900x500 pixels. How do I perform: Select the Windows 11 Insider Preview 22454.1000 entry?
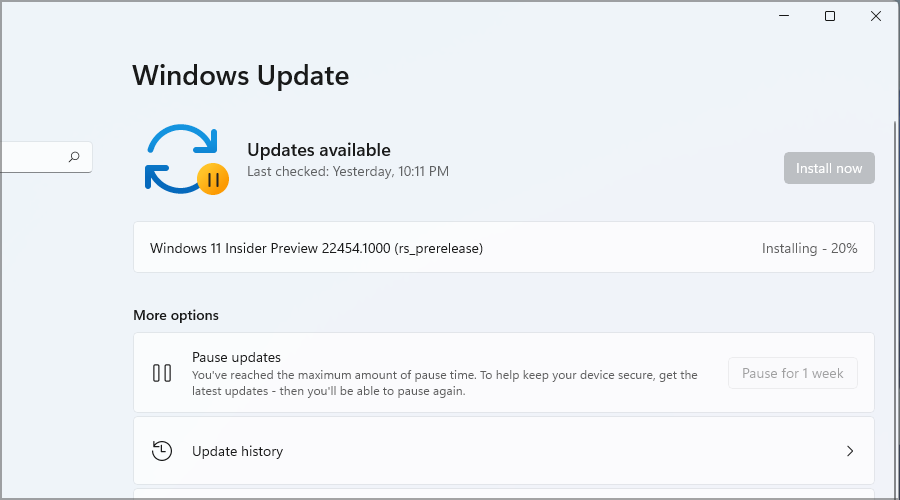tap(316, 248)
